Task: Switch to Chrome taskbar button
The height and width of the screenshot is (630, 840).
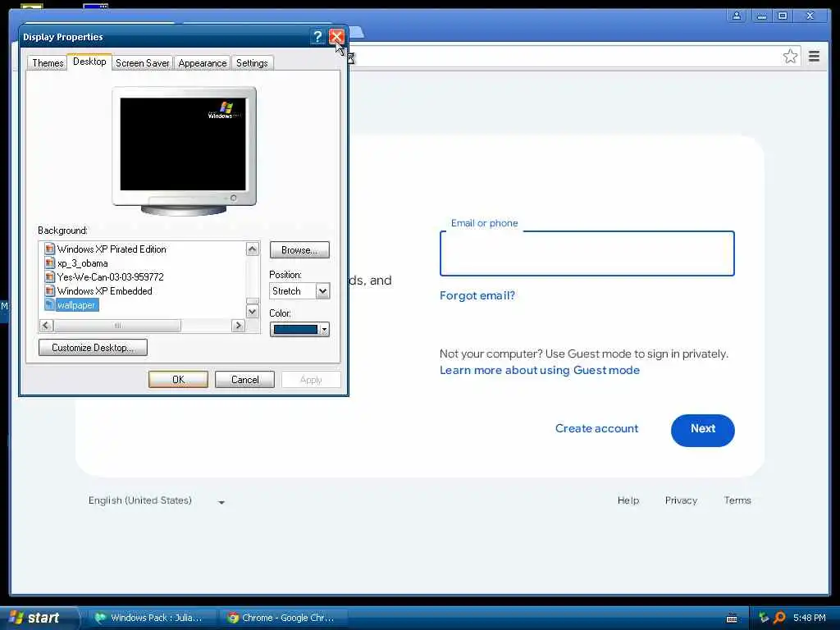Action: click(x=284, y=618)
